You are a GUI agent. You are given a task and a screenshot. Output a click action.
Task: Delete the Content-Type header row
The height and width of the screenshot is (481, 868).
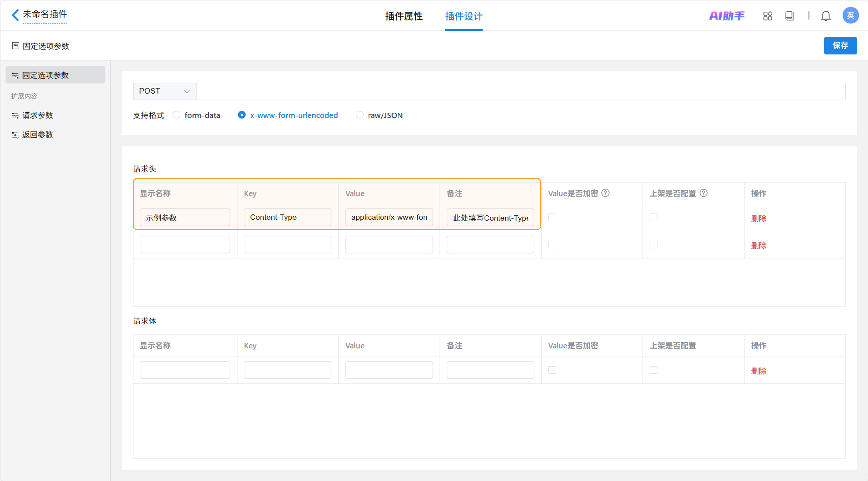point(759,218)
